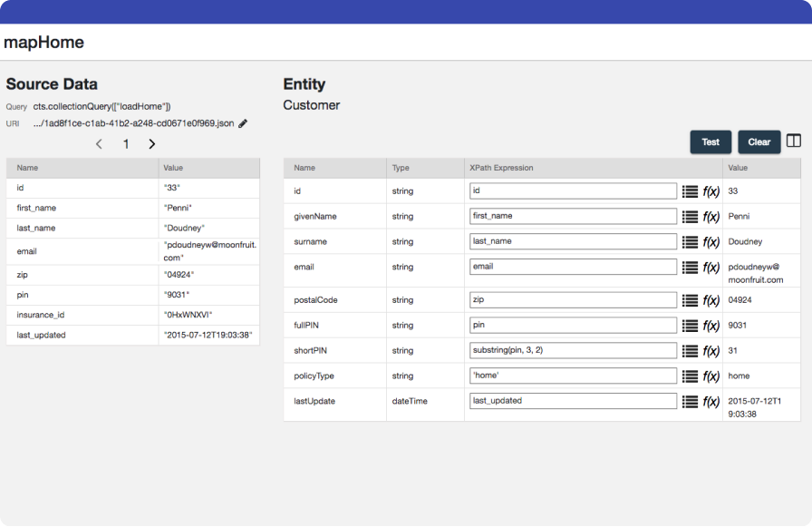Click the collection query text cts.collectionQuery
The image size is (812, 527).
[102, 107]
